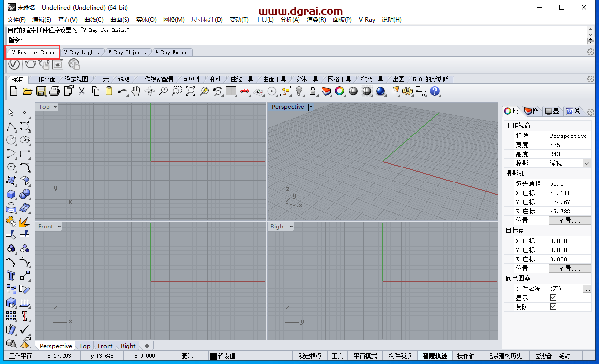Screen dimensions: 599x364
Task: Select the Polyline tool in the left sidebar
Action: coord(11,126)
